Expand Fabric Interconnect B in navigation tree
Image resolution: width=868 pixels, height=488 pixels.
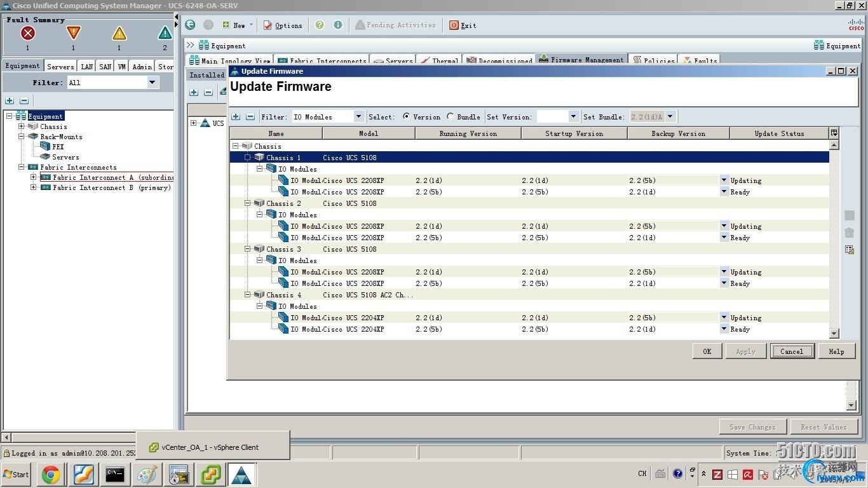click(34, 187)
